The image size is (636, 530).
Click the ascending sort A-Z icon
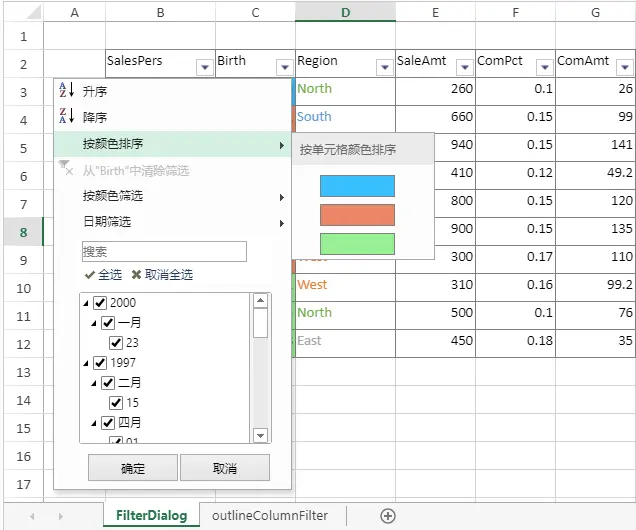(x=67, y=90)
